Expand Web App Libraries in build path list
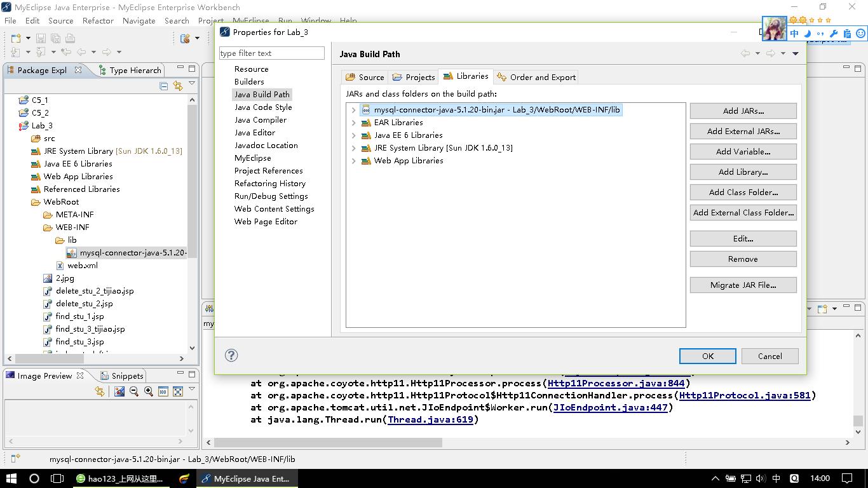The height and width of the screenshot is (488, 868). point(354,161)
